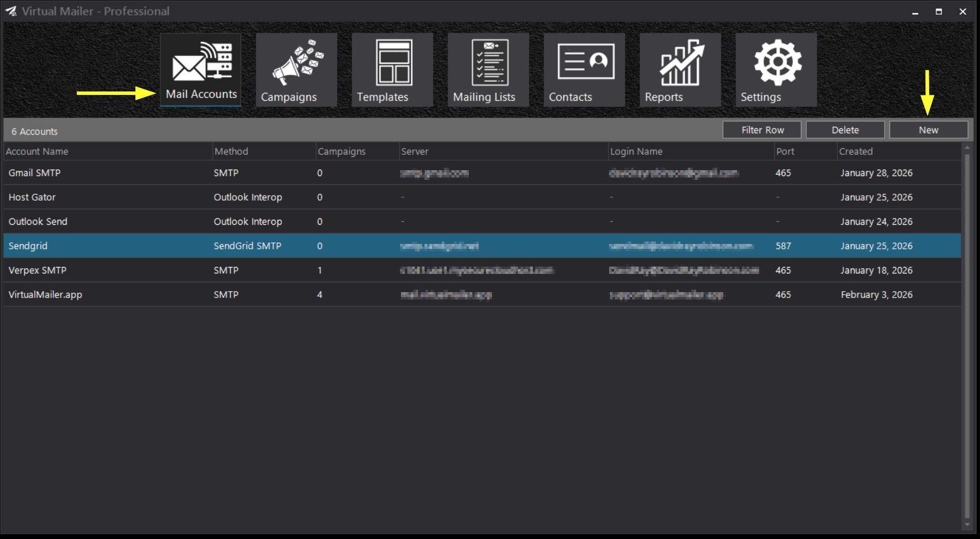Click January 18, 2026 created date
The height and width of the screenshot is (539, 980).
876,270
